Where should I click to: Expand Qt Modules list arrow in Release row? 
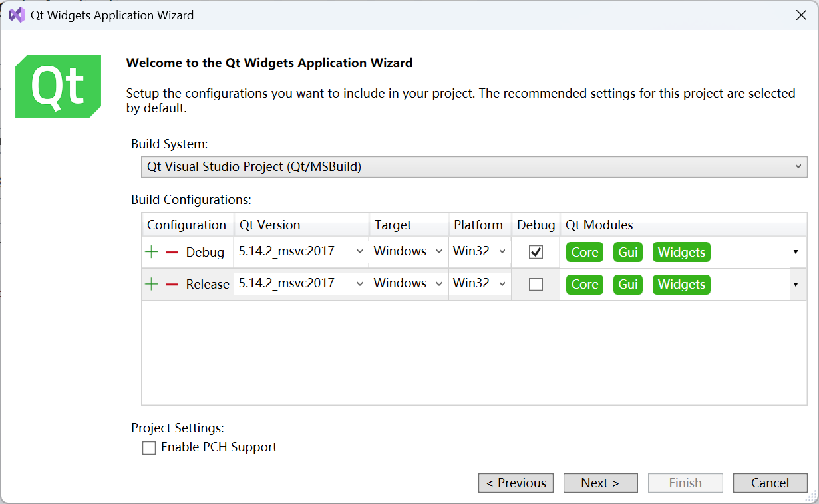796,284
